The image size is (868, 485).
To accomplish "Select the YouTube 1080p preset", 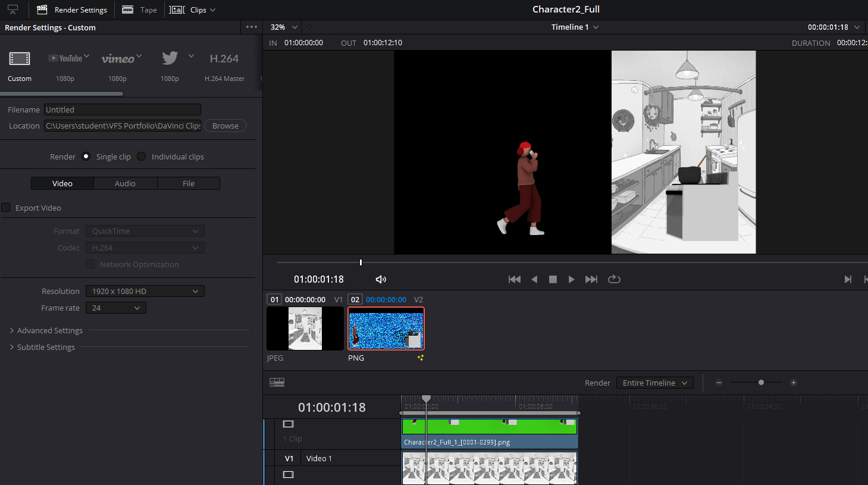I will click(x=65, y=65).
